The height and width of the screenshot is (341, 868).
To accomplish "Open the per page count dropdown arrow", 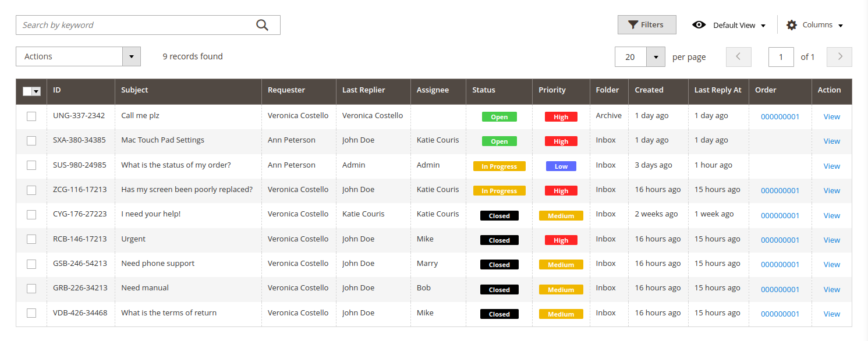I will pos(656,57).
